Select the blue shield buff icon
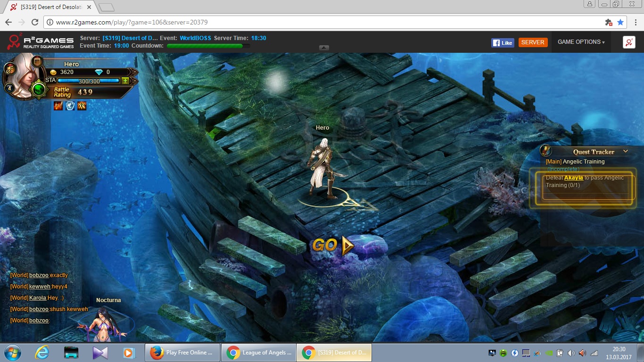The image size is (644, 362). [70, 106]
